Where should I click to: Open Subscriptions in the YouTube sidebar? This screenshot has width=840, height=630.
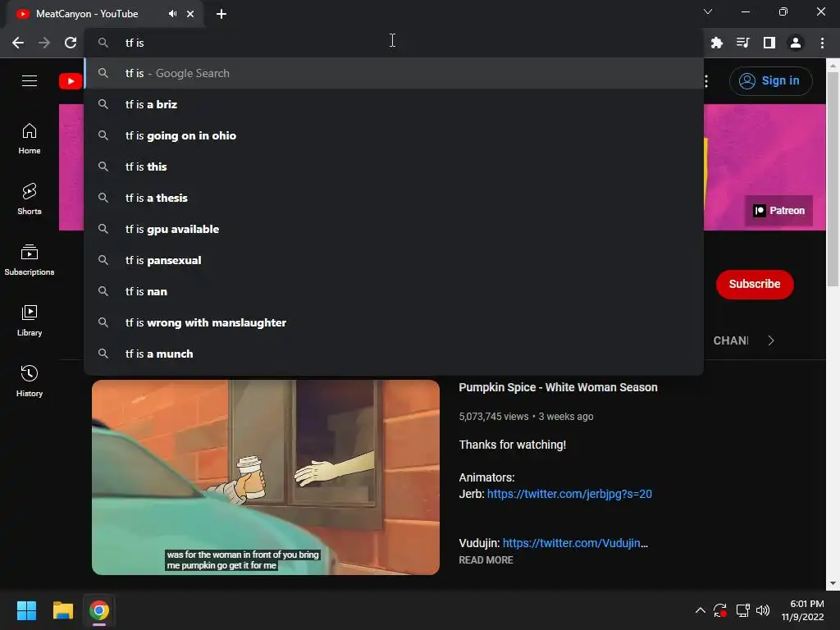[30, 260]
